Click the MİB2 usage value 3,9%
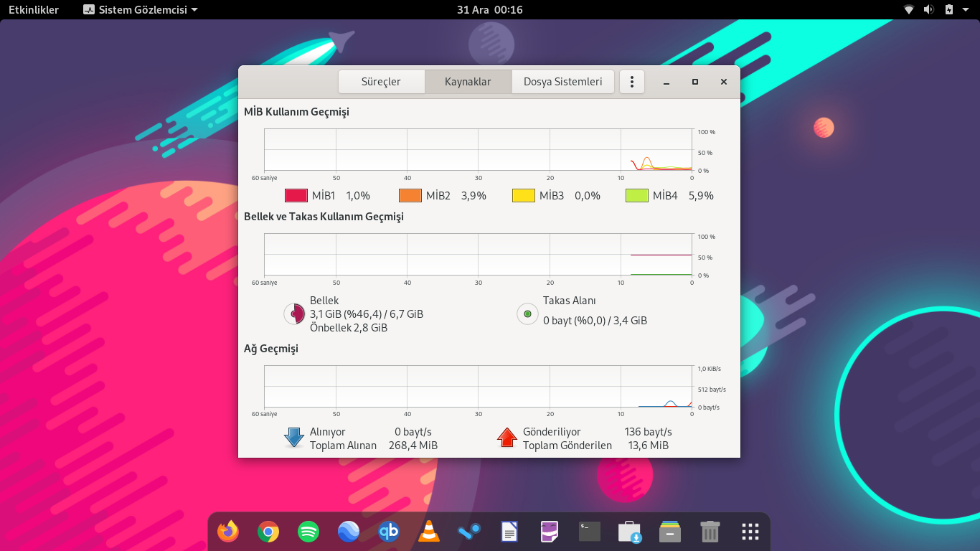 click(473, 195)
